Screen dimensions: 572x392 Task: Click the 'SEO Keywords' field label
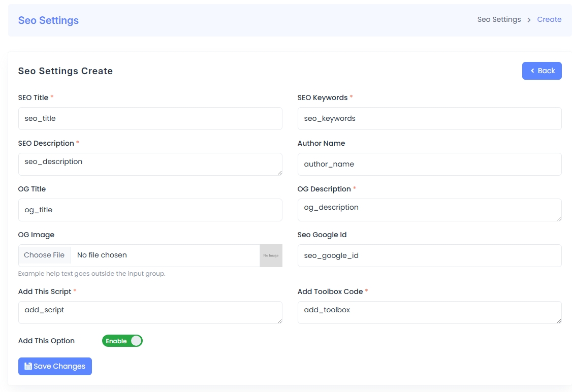(x=323, y=97)
